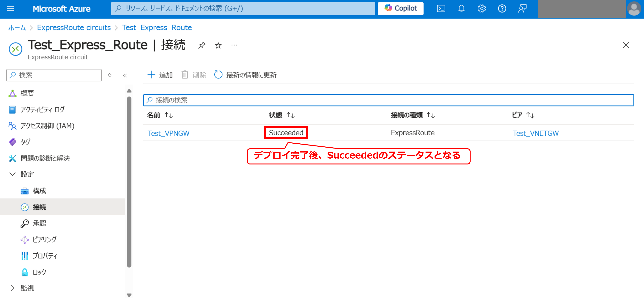Click the refresh 最新の情報に更新 button

coord(246,75)
